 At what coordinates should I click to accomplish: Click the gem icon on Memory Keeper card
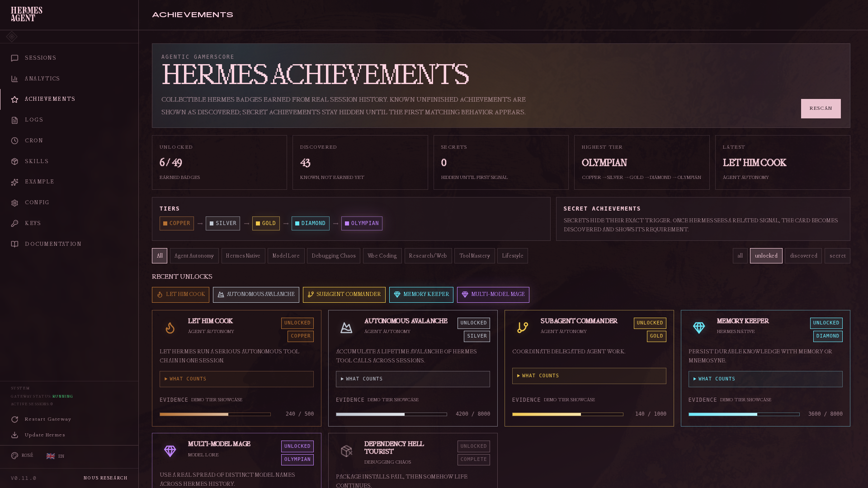point(699,328)
